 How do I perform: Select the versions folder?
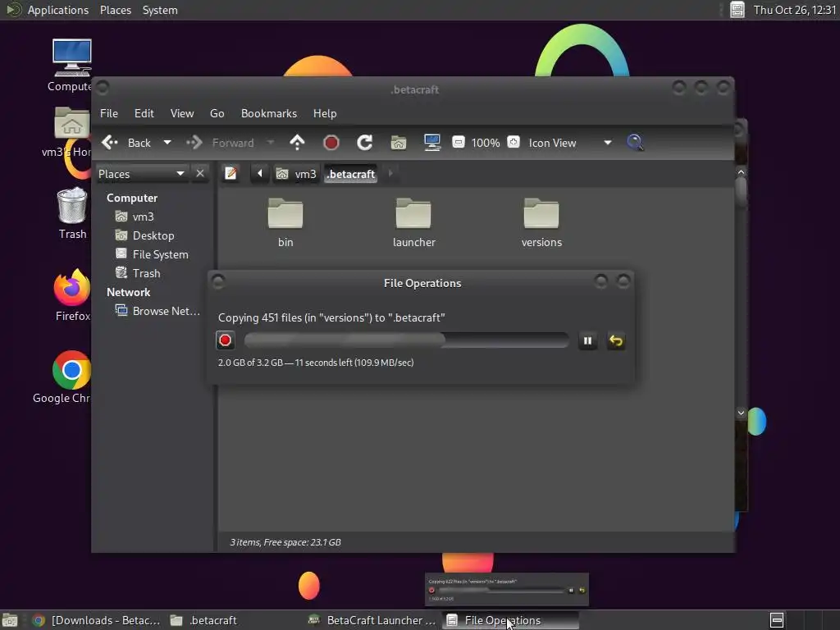[541, 221]
